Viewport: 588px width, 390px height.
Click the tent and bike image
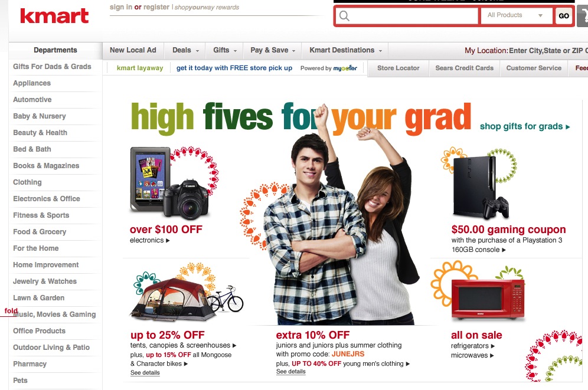point(187,300)
